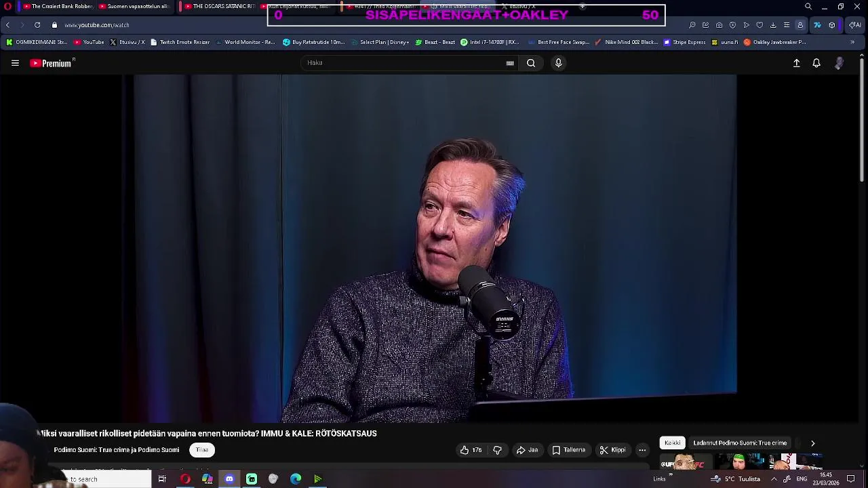The image size is (868, 488).
Task: Show hidden system tray icons chevron
Action: coord(774,479)
